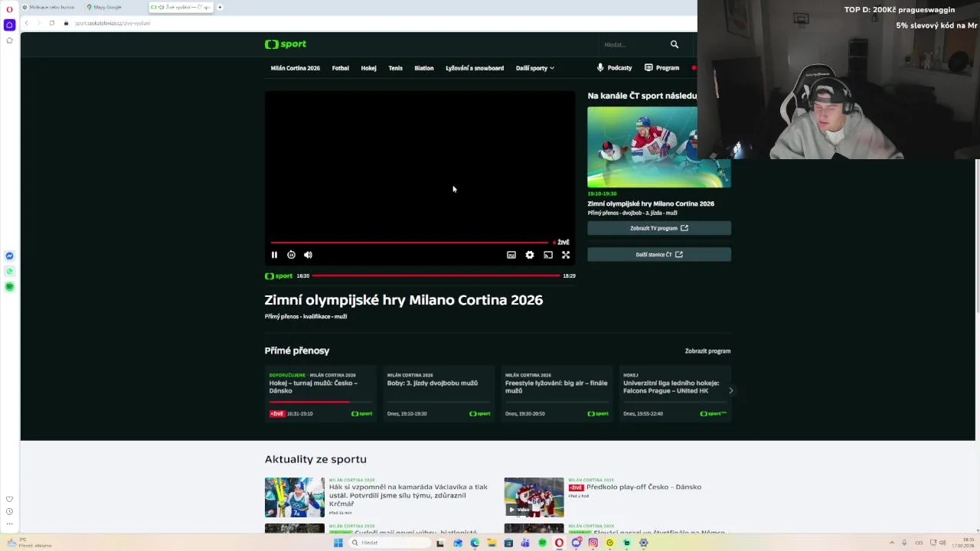The width and height of the screenshot is (980, 551).
Task: Click Zobrazit TV program button
Action: [659, 228]
